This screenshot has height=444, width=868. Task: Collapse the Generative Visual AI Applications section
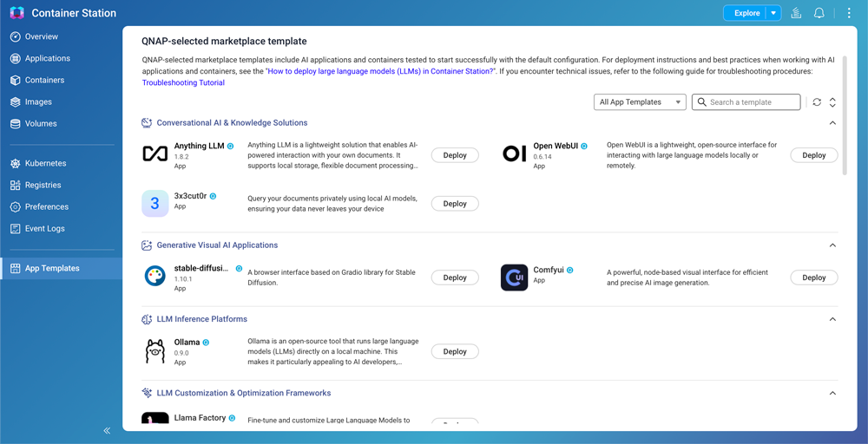click(832, 245)
